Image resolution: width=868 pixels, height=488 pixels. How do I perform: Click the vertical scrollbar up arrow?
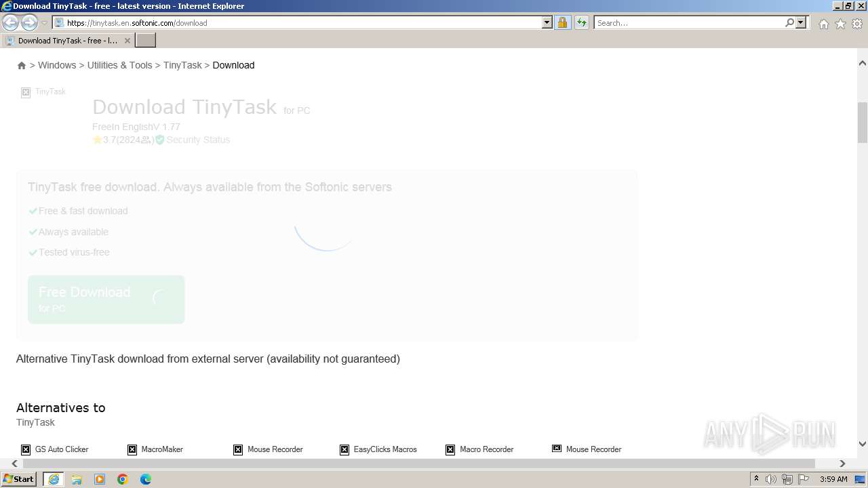click(x=862, y=63)
